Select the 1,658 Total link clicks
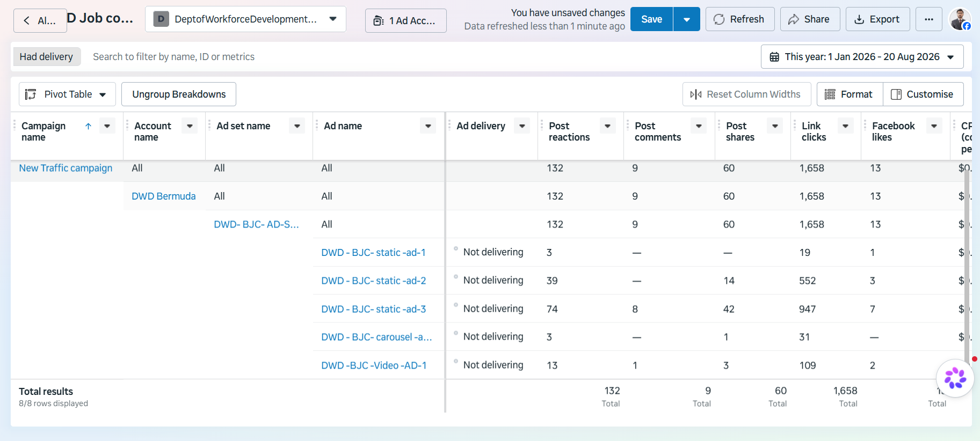Viewport: 980px width, 441px height. point(845,391)
